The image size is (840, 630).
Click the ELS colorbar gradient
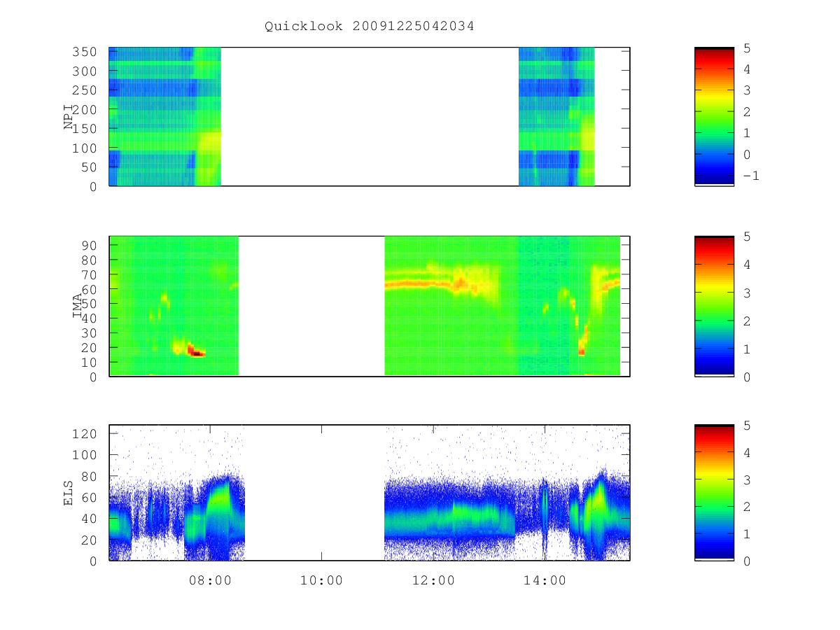pos(714,492)
